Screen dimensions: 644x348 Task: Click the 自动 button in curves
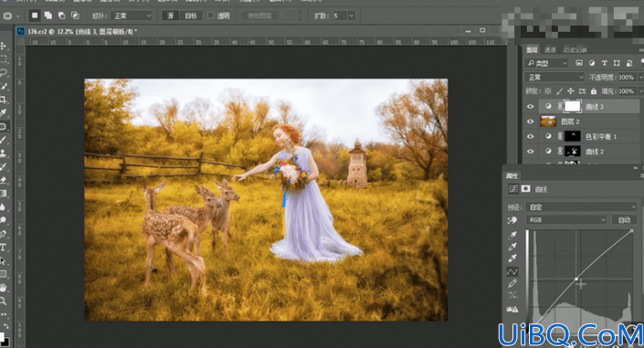pyautogui.click(x=624, y=220)
